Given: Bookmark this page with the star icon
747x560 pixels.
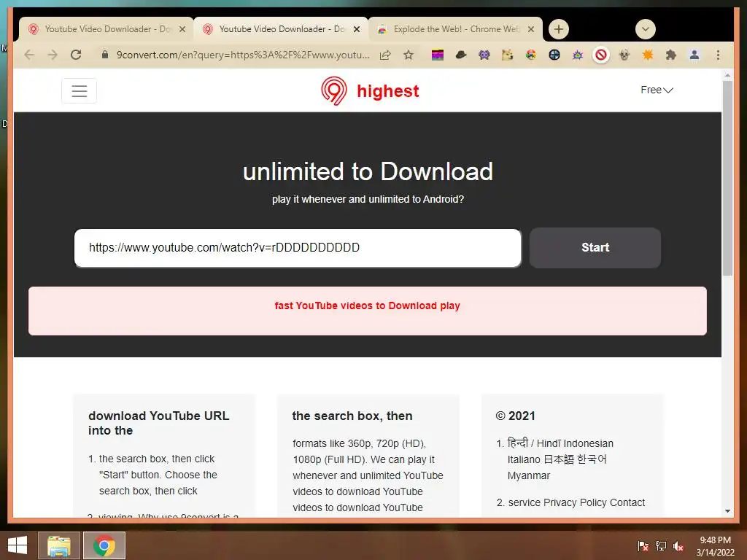Looking at the screenshot, I should tap(409, 55).
